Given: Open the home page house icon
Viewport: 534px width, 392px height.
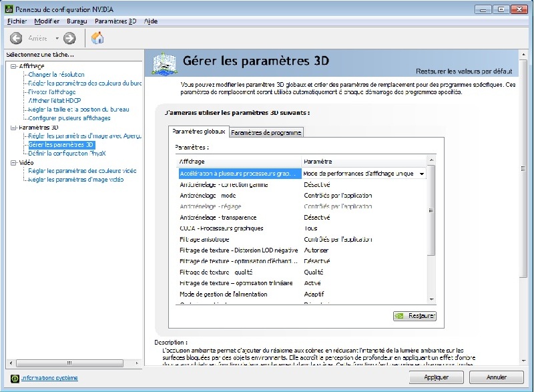Looking at the screenshot, I should point(97,38).
